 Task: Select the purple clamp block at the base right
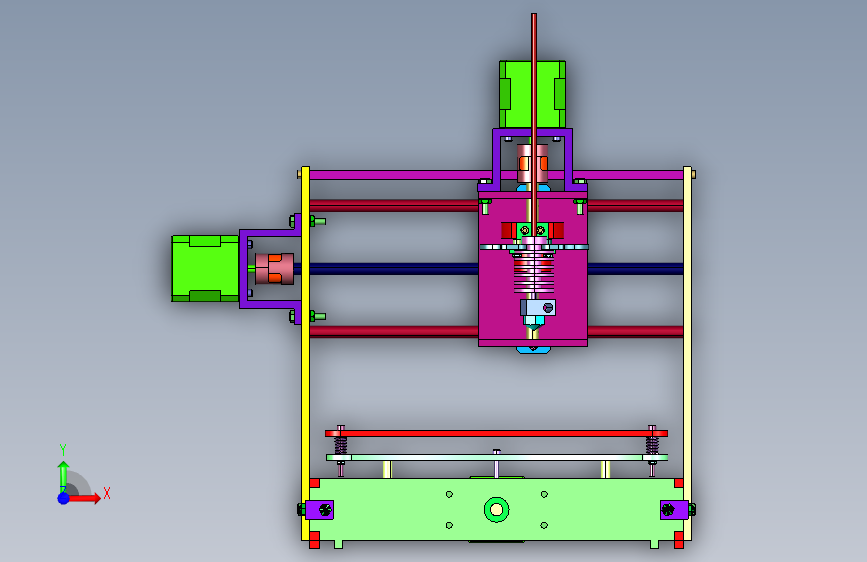(674, 510)
